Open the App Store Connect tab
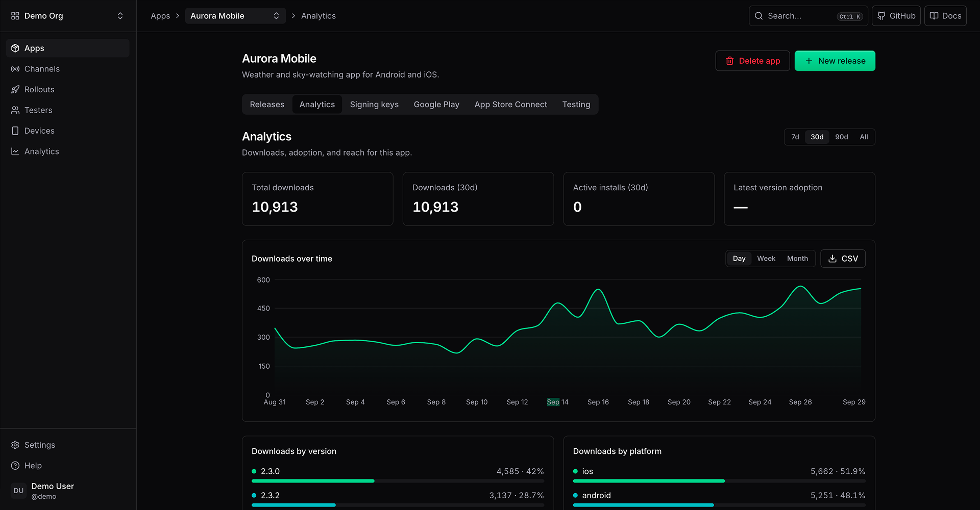This screenshot has width=980, height=510. [511, 105]
